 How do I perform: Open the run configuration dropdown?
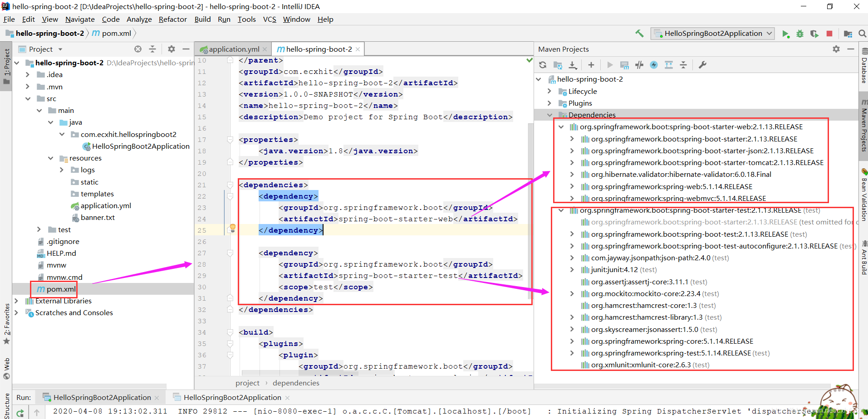tap(712, 34)
